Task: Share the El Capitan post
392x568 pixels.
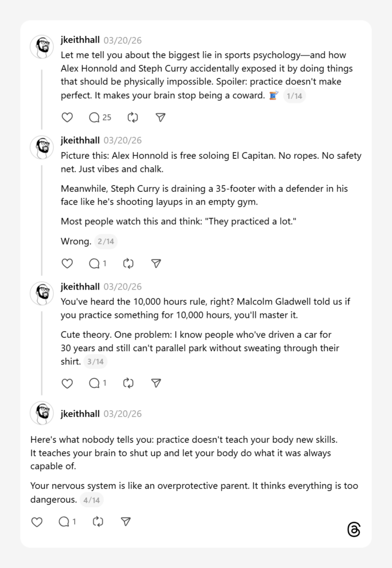Action: click(156, 263)
